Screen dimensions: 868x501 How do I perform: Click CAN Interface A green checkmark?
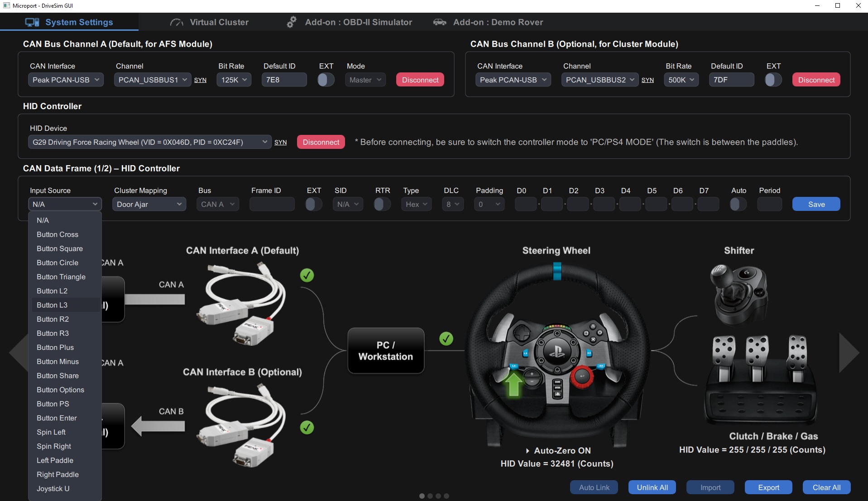pyautogui.click(x=307, y=275)
